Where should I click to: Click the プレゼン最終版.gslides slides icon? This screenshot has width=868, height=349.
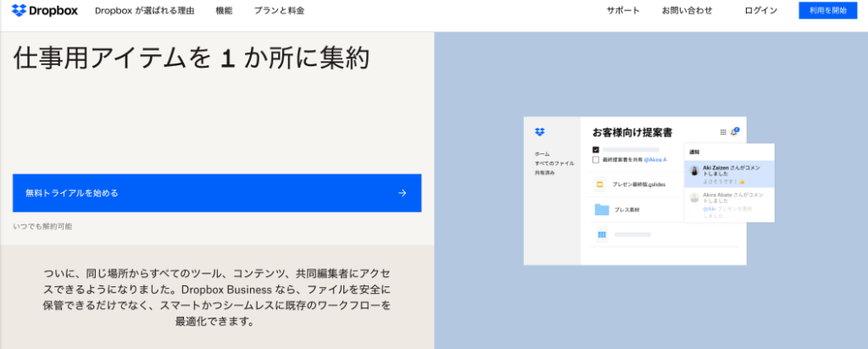click(x=599, y=184)
